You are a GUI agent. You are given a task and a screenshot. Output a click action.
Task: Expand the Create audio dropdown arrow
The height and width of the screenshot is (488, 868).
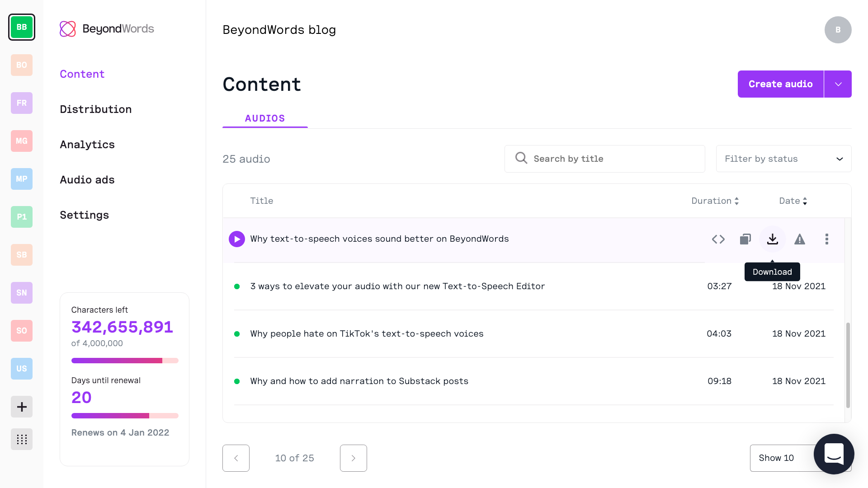click(838, 84)
